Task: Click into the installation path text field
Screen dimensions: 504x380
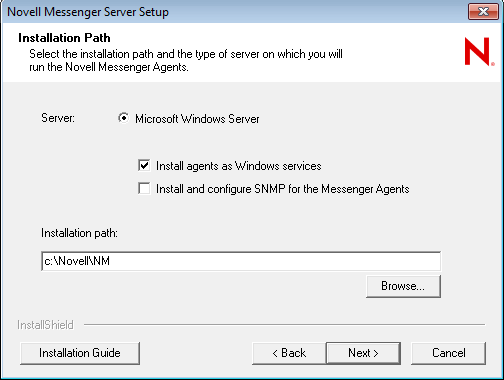Action: pyautogui.click(x=241, y=261)
